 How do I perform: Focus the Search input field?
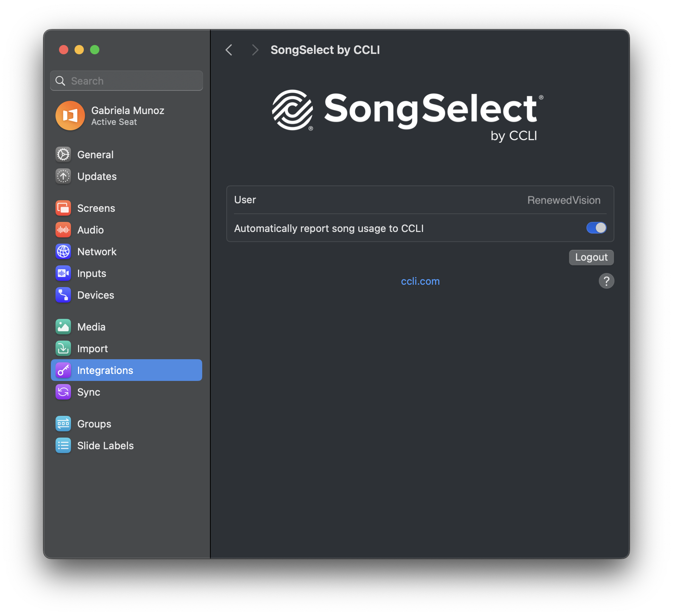[127, 81]
